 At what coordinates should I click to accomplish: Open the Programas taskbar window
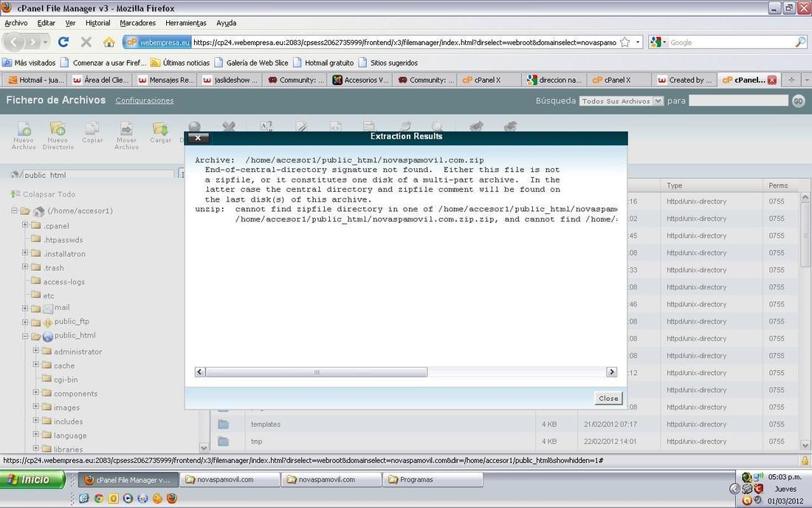point(433,479)
